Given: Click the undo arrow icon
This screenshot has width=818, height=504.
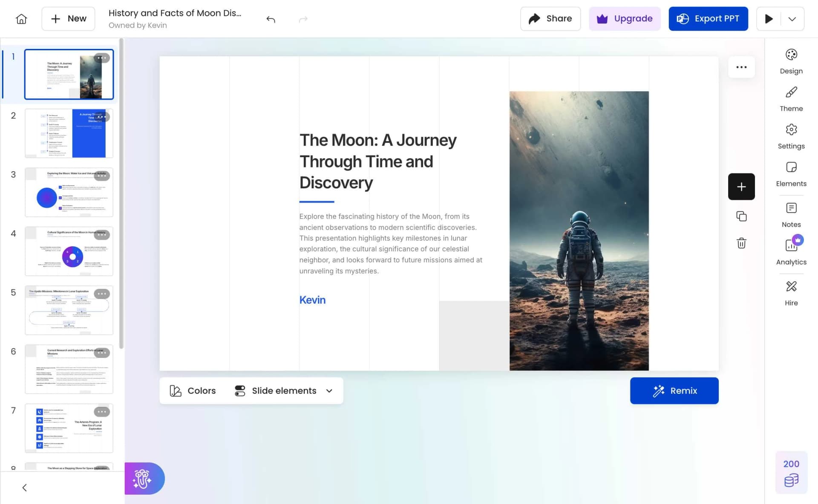Looking at the screenshot, I should (x=271, y=19).
